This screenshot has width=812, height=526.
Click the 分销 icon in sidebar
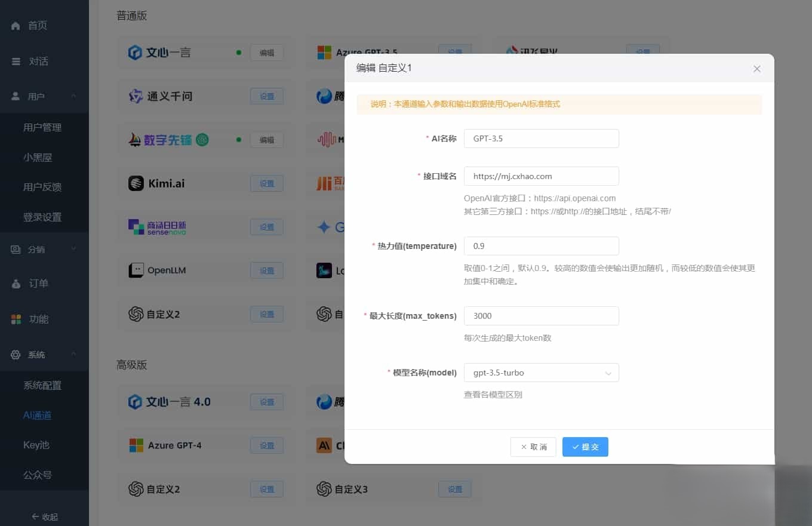tap(16, 250)
